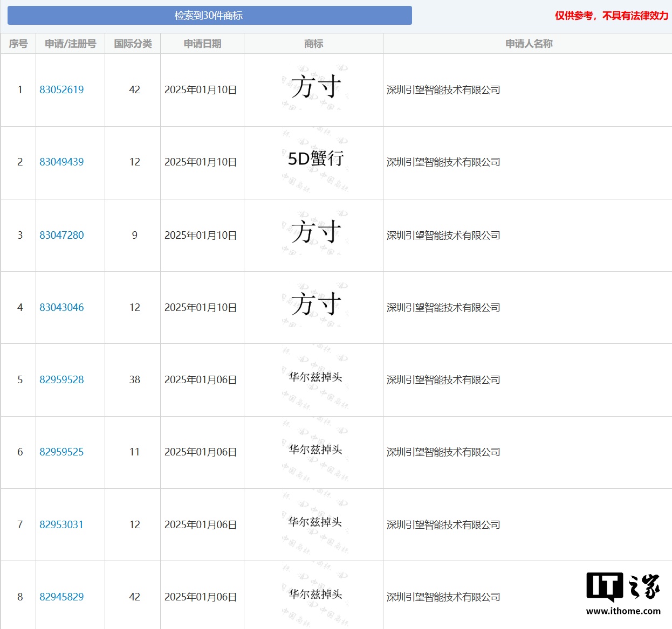The image size is (672, 629).
Task: Open application number 82959525
Action: tap(61, 452)
